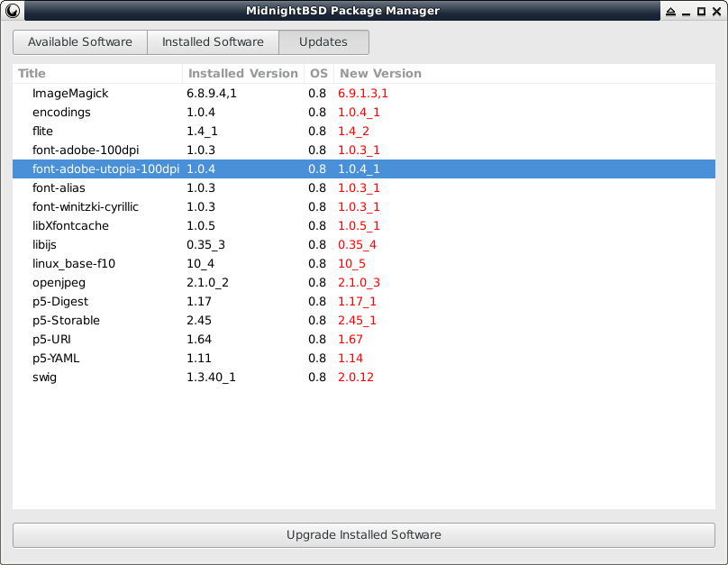
Task: Select the linux_base-f10 row
Action: 363,264
